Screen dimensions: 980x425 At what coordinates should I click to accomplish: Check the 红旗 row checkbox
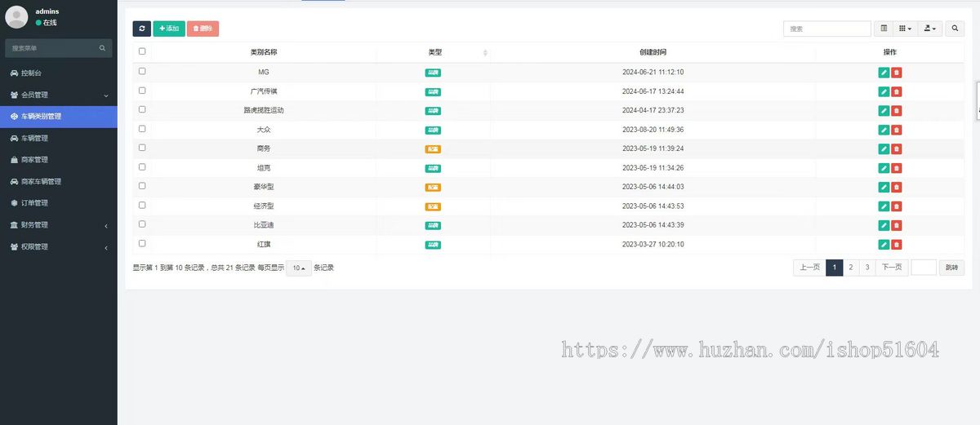click(142, 243)
